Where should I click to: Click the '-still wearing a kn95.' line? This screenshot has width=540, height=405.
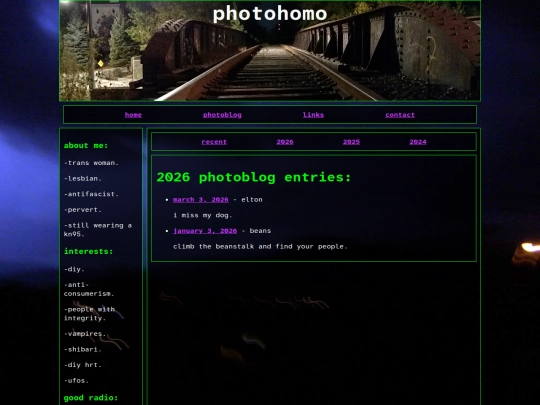point(98,230)
